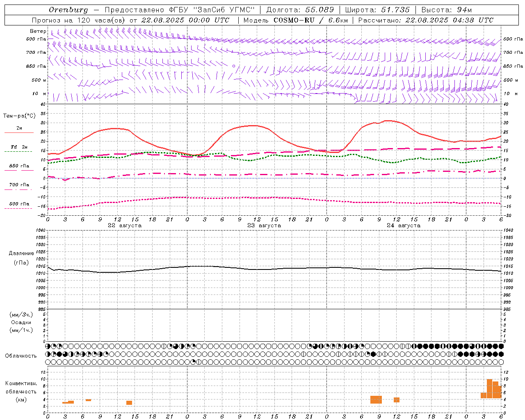525x420 pixels.
Task: Click the wide orange bar near 9h on 24 August
Action: [x=376, y=399]
